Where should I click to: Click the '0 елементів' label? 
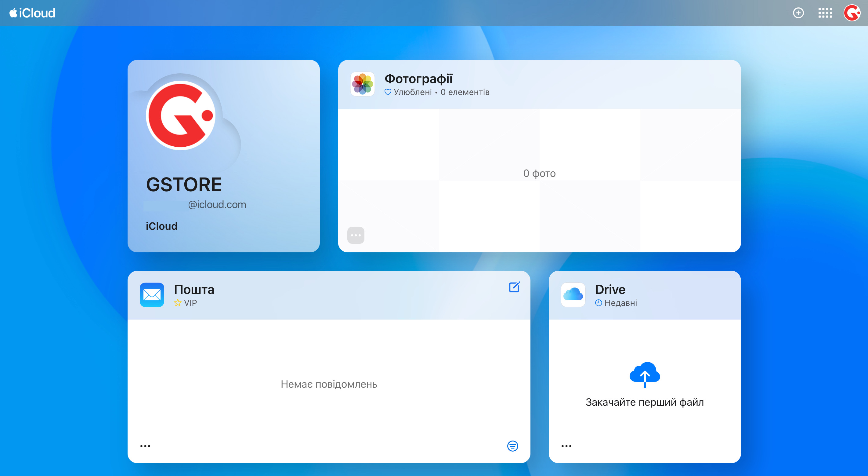point(465,92)
